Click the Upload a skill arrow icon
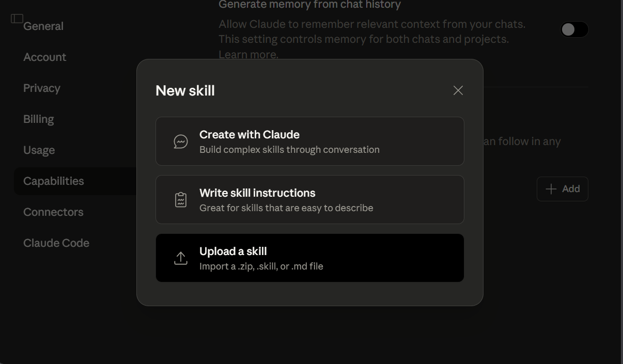 (180, 258)
